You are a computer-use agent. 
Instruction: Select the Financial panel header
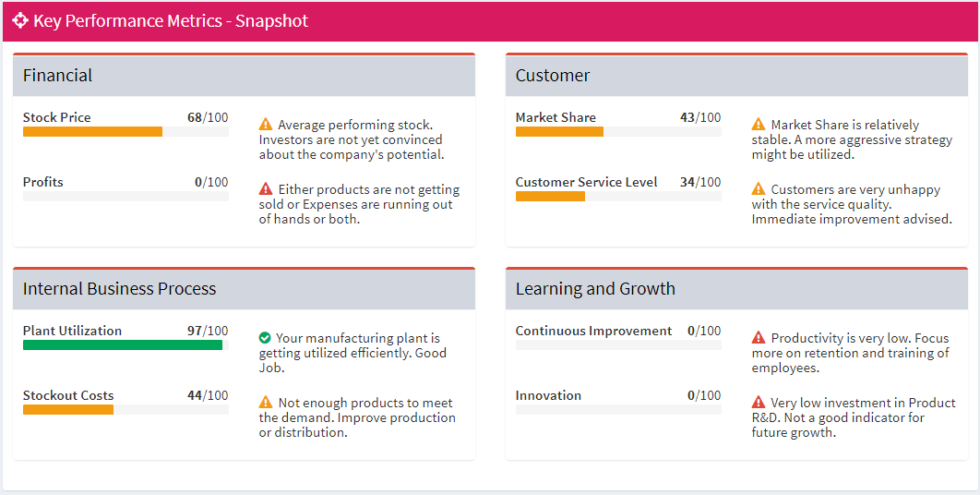[244, 76]
